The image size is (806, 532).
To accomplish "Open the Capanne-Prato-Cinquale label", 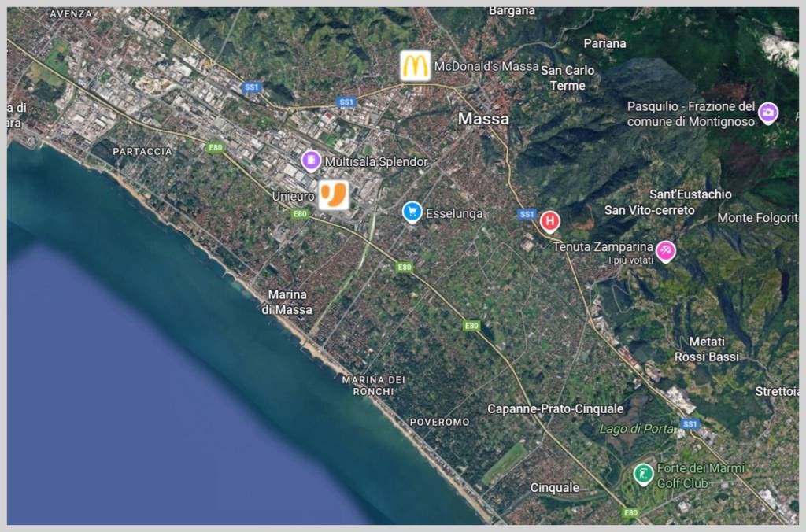I will click(x=555, y=408).
